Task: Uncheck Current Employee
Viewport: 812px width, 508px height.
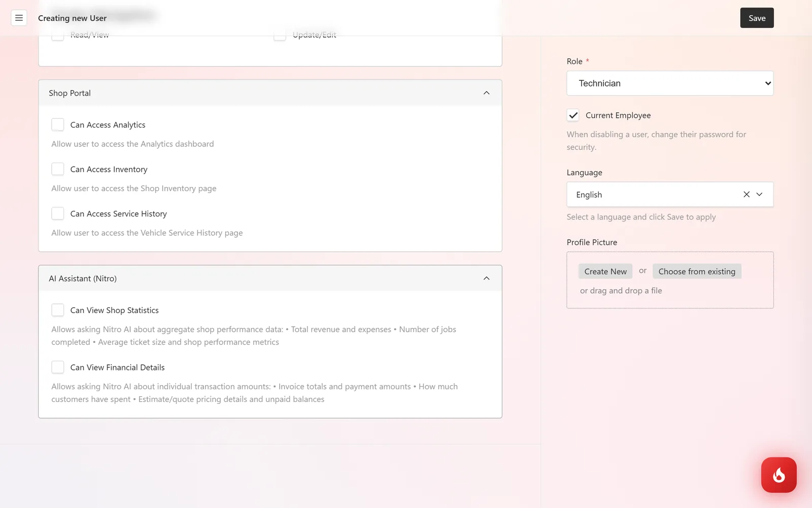Action: coord(573,115)
